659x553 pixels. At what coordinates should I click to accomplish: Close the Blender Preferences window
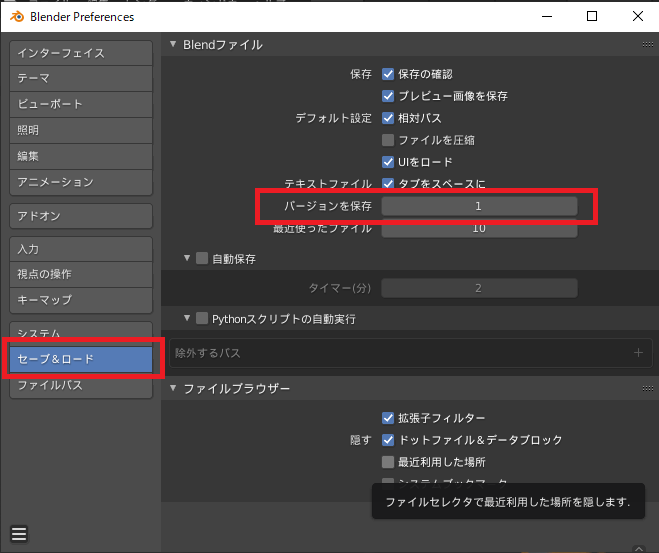638,16
